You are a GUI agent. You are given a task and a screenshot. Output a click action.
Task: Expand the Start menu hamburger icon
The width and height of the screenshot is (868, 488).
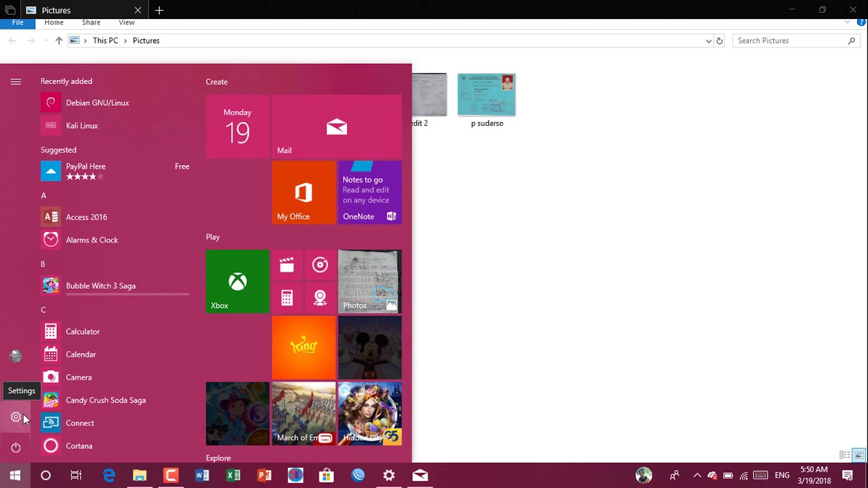point(16,81)
